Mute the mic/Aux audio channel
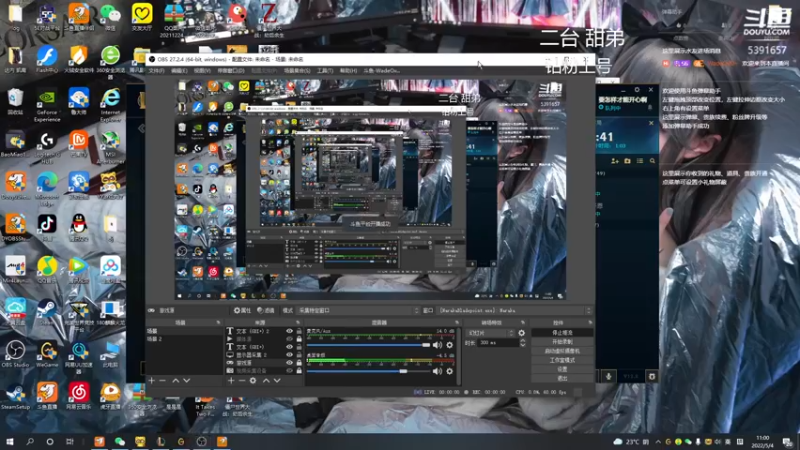The height and width of the screenshot is (450, 800). pyautogui.click(x=437, y=345)
